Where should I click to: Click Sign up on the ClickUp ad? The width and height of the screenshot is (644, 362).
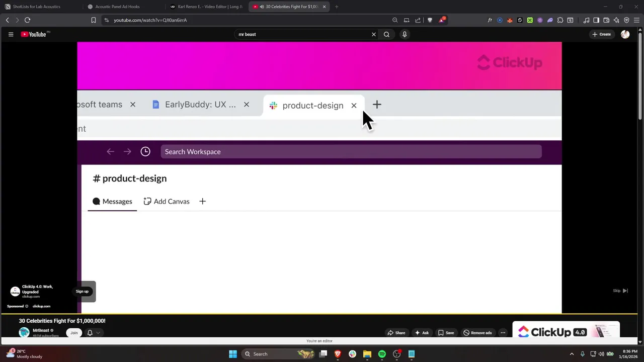click(x=82, y=292)
